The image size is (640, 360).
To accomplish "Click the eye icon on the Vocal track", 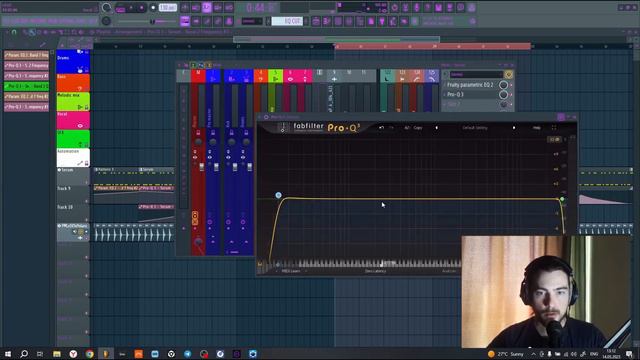I will click(x=80, y=126).
